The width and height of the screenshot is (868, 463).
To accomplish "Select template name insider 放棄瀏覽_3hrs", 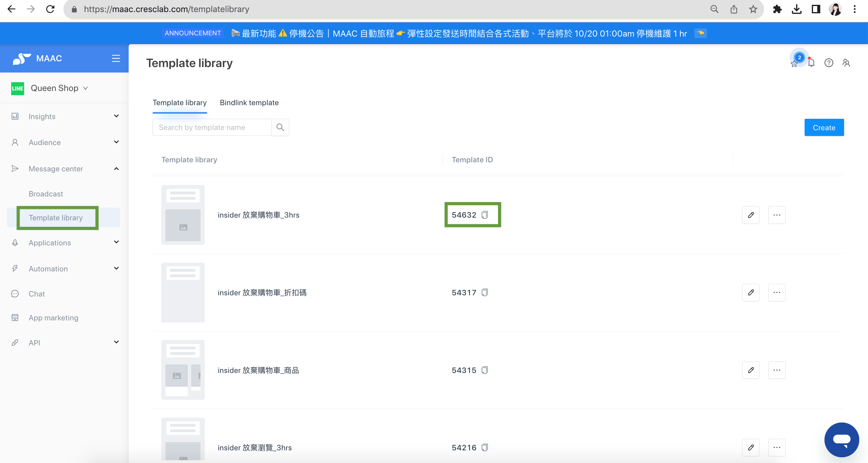I will (255, 448).
